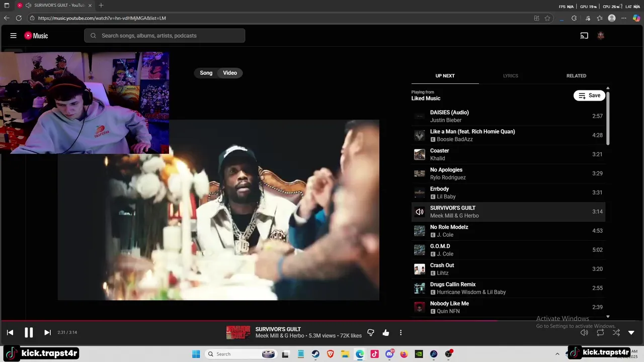Open the browser profile icon
The image size is (644, 362).
click(612, 18)
